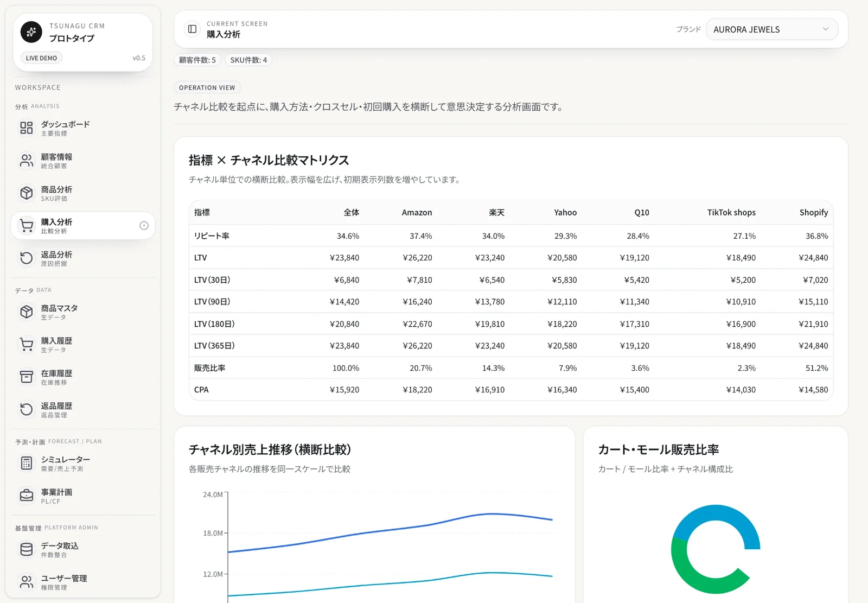Select the TikTok shops column header
The width and height of the screenshot is (868, 603).
coord(731,213)
